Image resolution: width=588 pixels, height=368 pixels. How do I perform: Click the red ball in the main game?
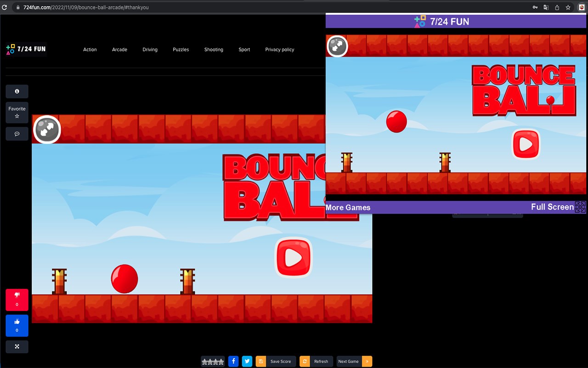pyautogui.click(x=124, y=279)
